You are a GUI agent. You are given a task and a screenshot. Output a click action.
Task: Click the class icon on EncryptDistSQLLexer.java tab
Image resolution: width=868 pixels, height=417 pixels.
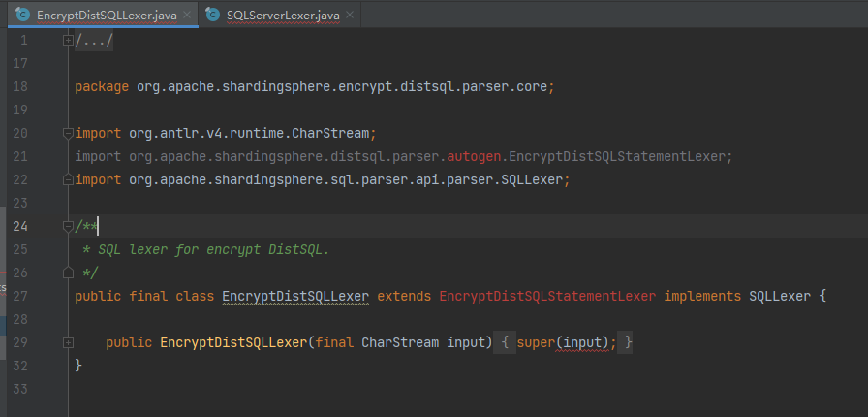(23, 15)
